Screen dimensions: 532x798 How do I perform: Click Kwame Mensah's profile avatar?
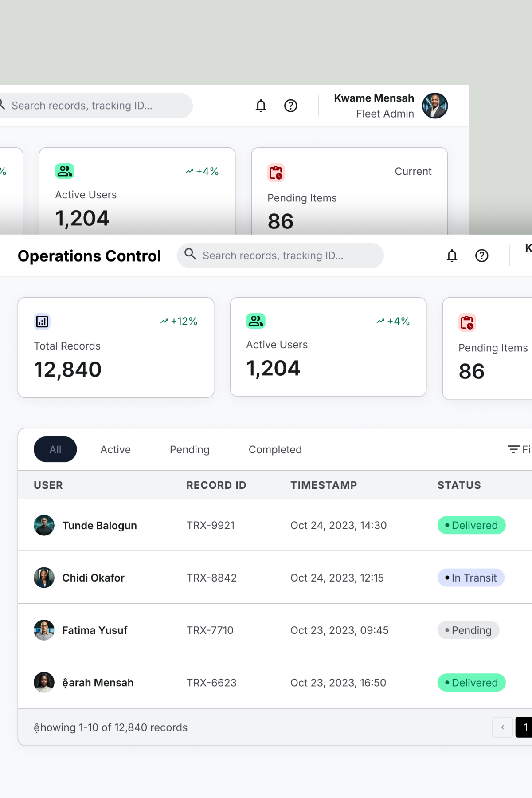pyautogui.click(x=434, y=106)
